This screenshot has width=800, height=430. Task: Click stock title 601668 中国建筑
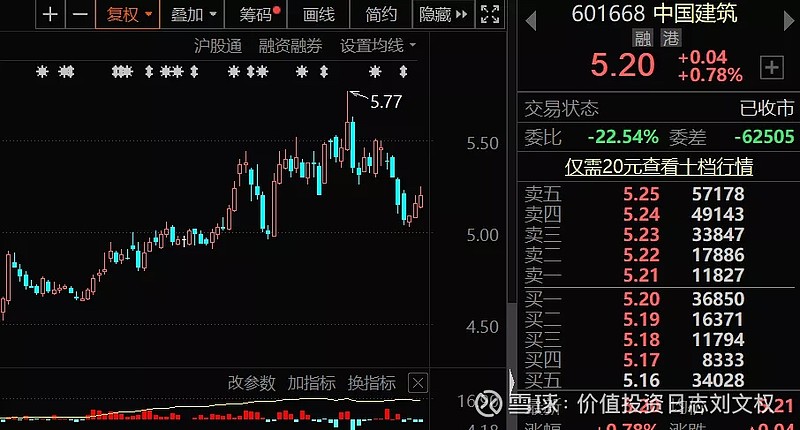click(655, 13)
